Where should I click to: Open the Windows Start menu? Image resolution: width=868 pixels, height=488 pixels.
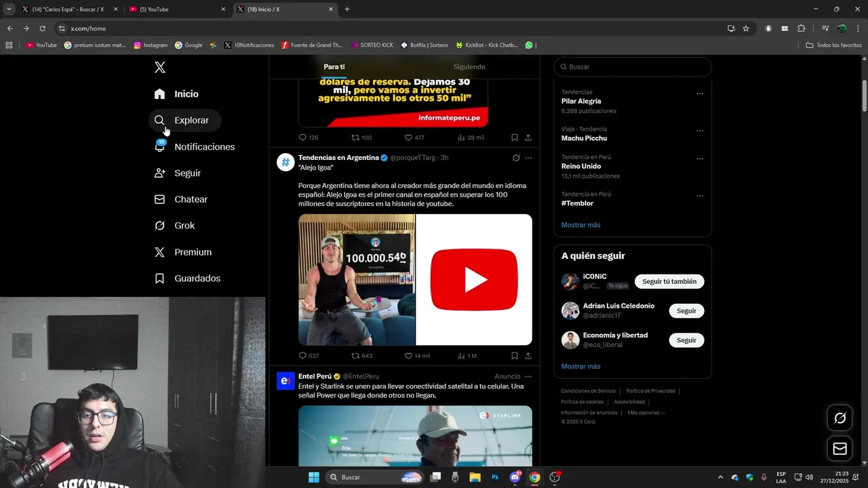pos(314,477)
